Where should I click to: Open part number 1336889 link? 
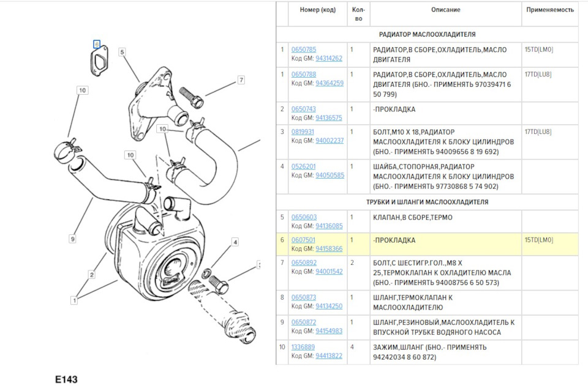303,347
